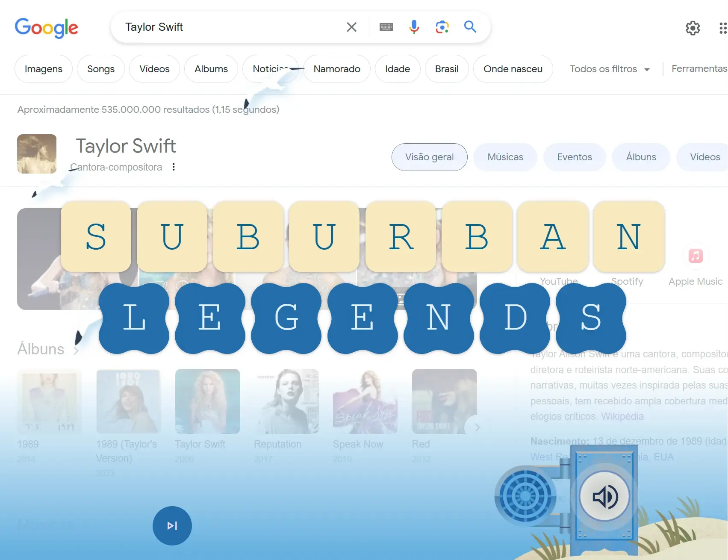This screenshot has width=728, height=560.
Task: Skip to the next puzzle button
Action: [x=172, y=526]
